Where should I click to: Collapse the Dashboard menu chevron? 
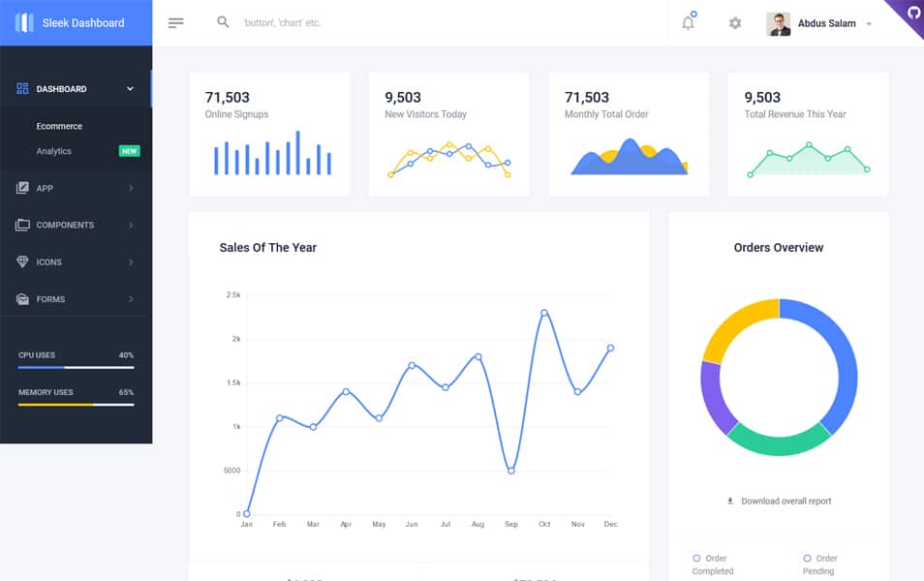pos(129,88)
